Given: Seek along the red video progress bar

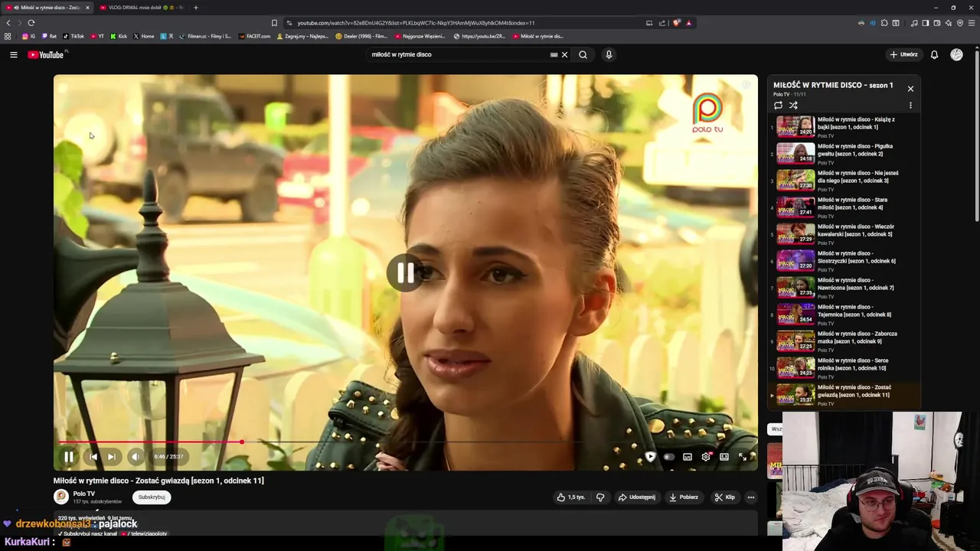Looking at the screenshot, I should 406,442.
